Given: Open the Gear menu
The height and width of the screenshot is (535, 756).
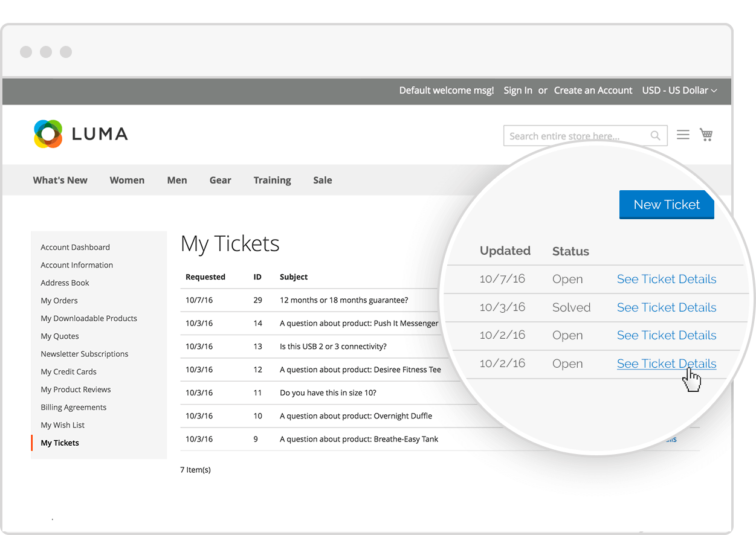Looking at the screenshot, I should (221, 180).
